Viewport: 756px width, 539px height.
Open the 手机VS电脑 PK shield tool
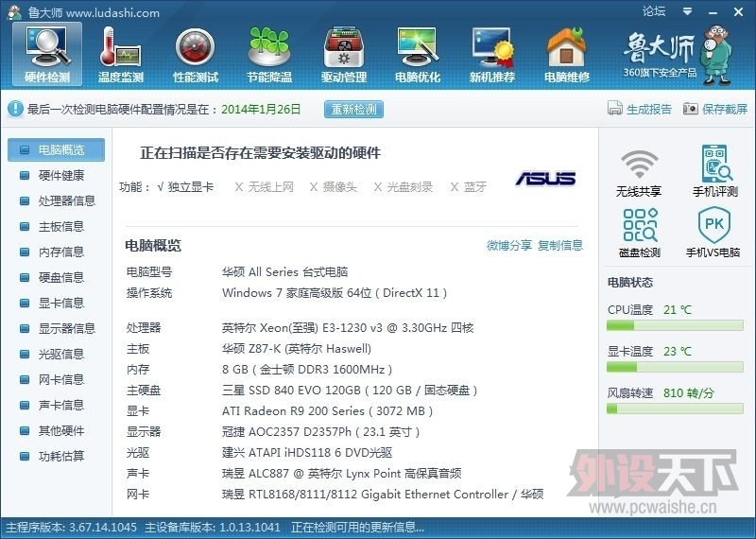click(713, 233)
